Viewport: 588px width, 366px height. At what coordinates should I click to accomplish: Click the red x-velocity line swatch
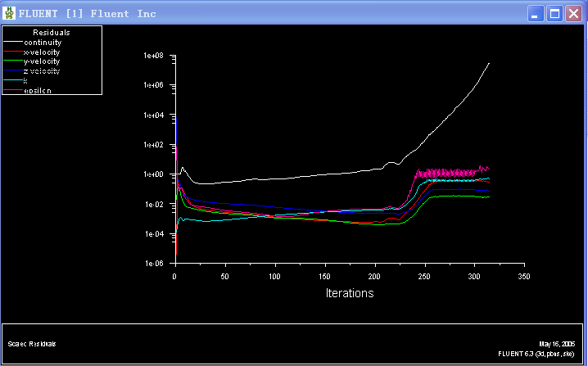point(12,52)
